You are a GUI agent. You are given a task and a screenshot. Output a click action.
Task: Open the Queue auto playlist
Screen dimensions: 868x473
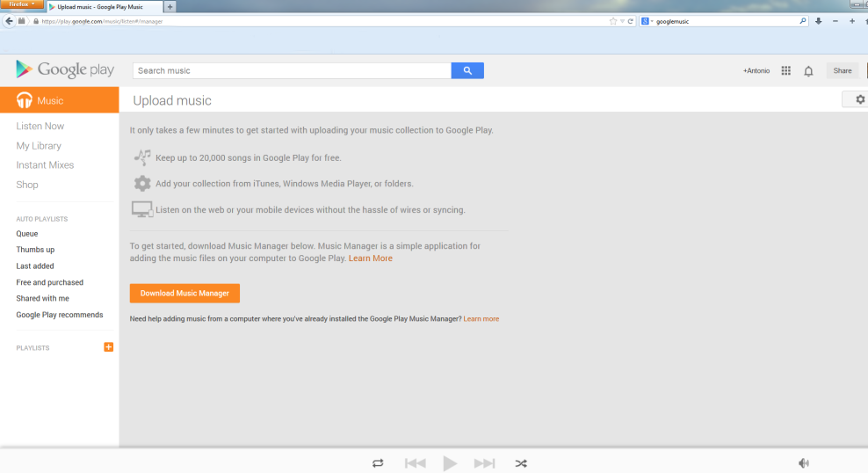coord(27,234)
